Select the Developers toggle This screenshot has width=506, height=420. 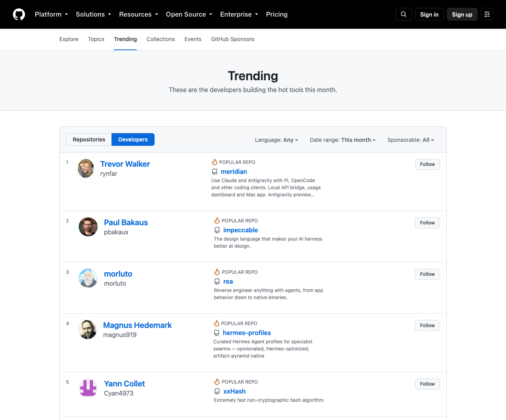click(x=133, y=139)
